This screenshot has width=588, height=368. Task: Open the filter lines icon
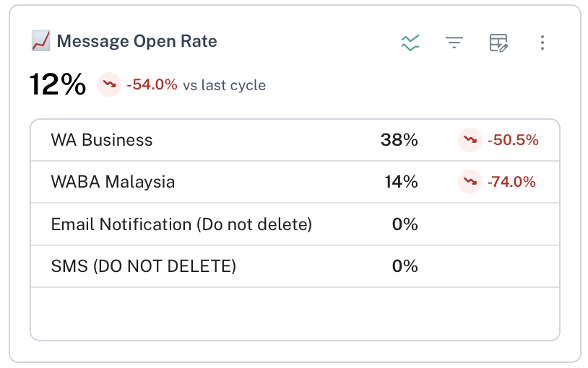coord(454,43)
